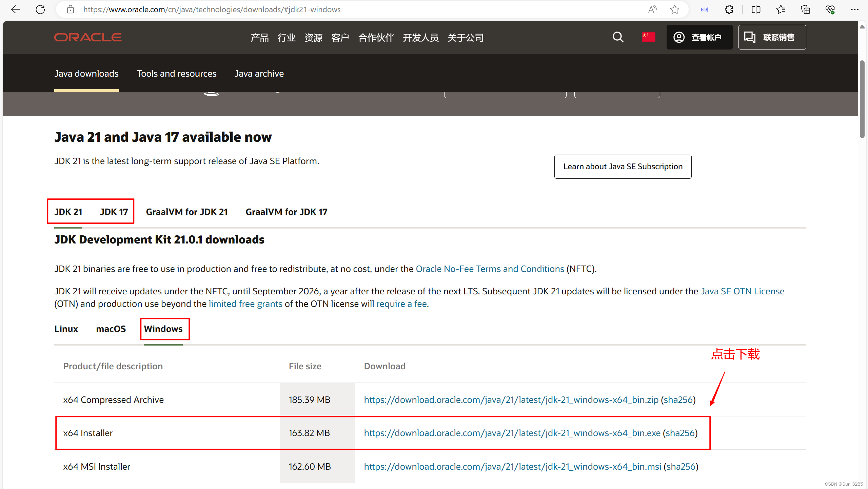Click 'JDK Development Kit 21.0.1 downloads' heading
This screenshot has width=868, height=489.
[x=159, y=240]
